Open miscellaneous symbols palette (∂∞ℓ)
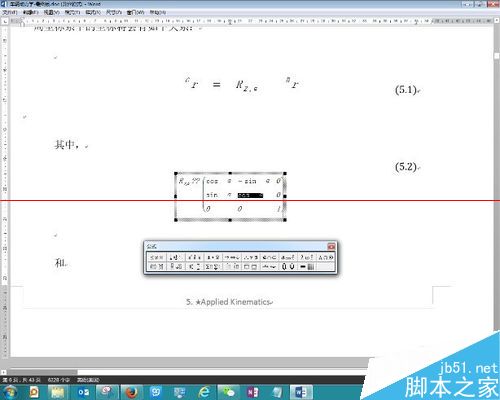 289,257
